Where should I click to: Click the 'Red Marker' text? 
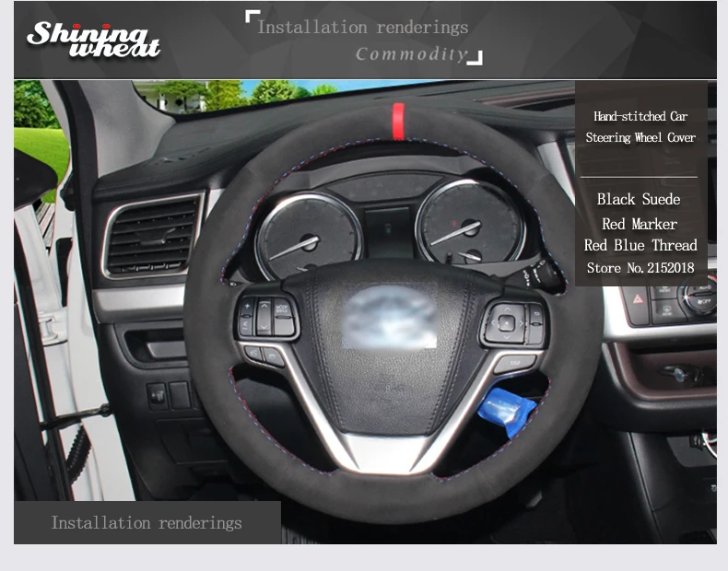point(640,224)
